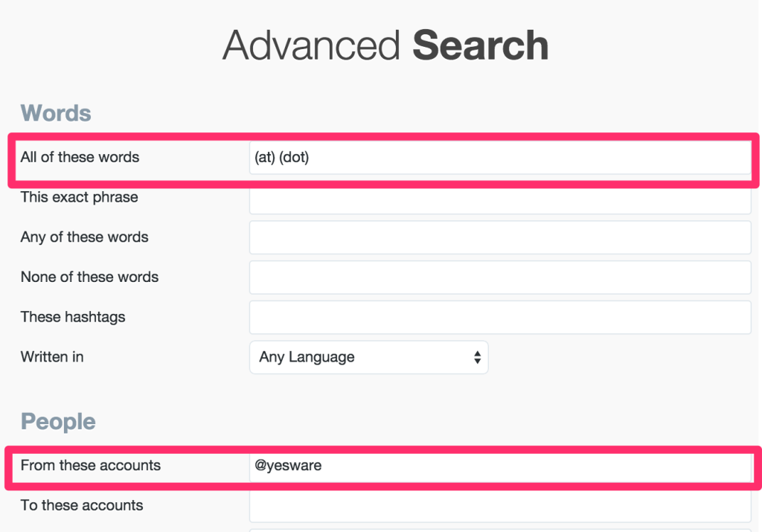Focus the 'This exact phrase' text box
Screen dimensions: 762x532
pos(500,199)
